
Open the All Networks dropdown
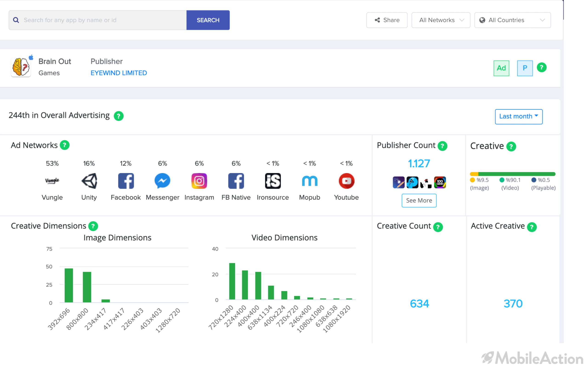coord(441,20)
